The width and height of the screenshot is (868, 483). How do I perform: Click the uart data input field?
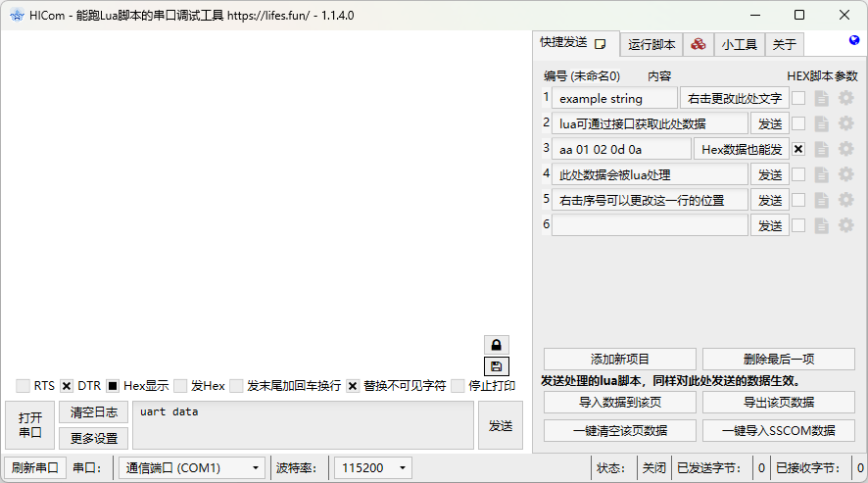[x=304, y=425]
